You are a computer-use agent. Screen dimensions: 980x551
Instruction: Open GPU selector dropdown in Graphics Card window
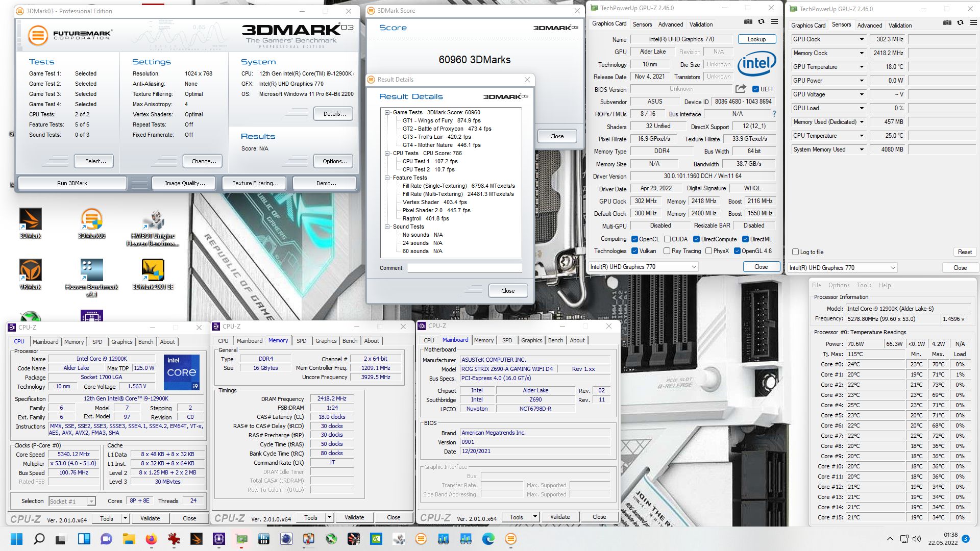pos(643,267)
